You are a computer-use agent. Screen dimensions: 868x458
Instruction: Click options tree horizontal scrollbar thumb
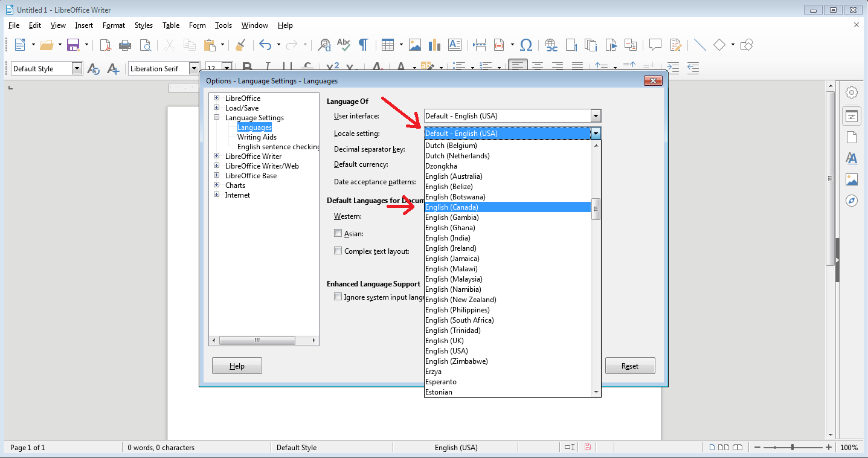[x=257, y=341]
